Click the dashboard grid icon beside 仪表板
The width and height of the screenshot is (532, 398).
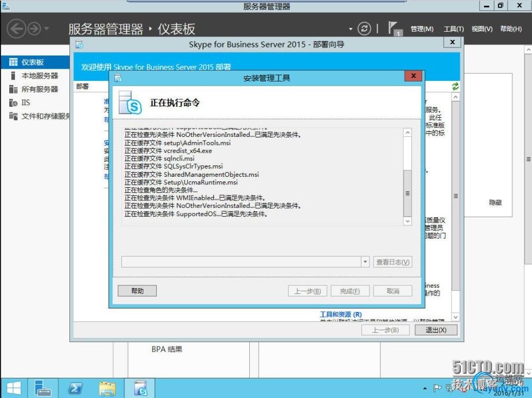click(x=13, y=62)
